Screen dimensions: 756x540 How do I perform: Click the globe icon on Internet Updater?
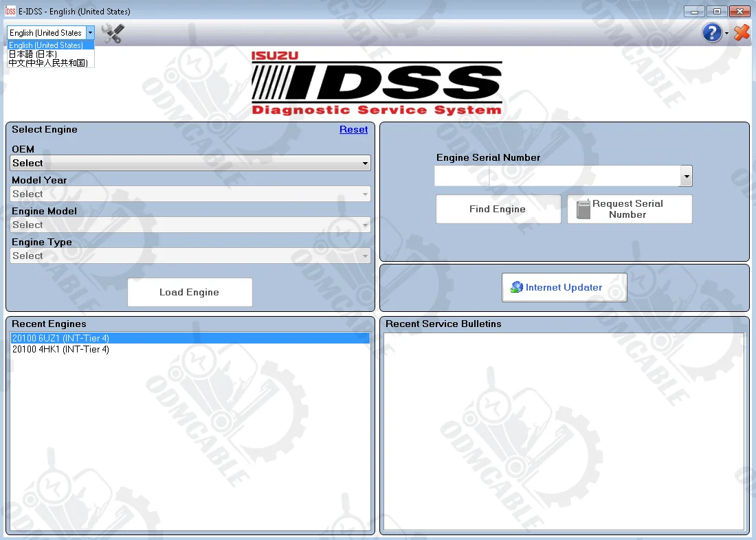click(516, 287)
